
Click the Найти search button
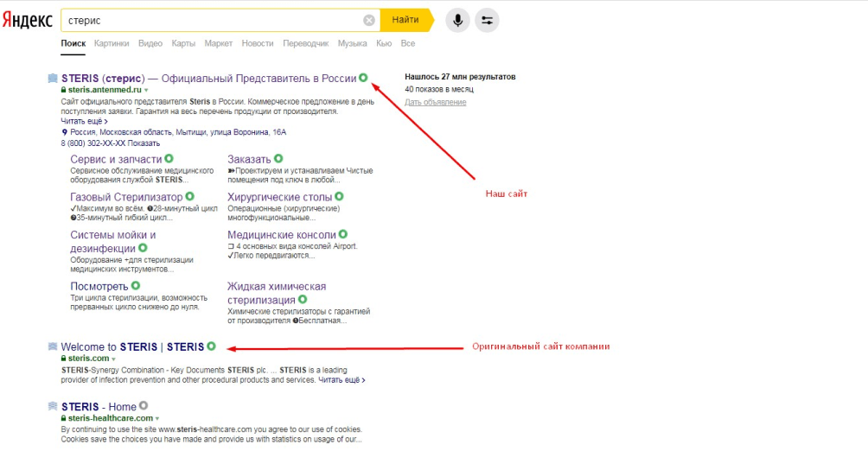(405, 20)
